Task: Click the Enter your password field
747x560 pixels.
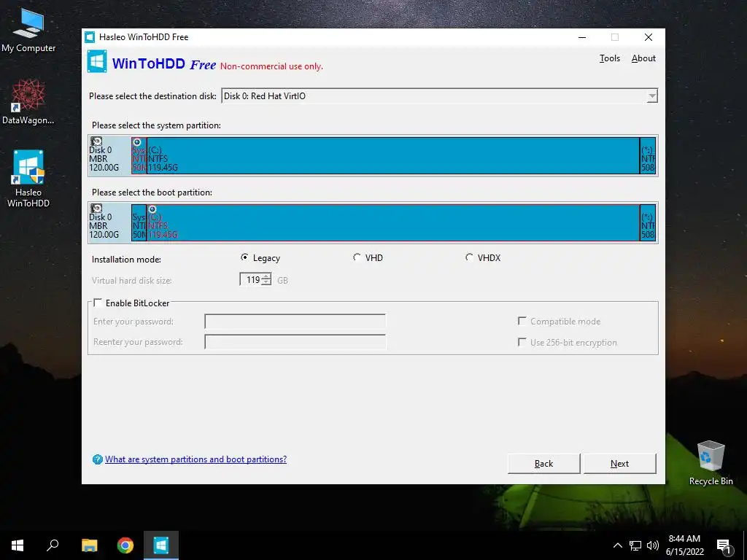Action: pos(295,322)
